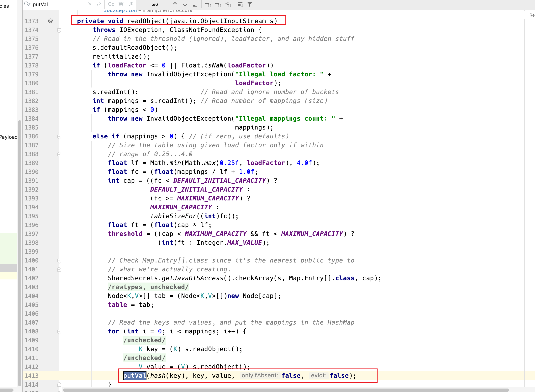The height and width of the screenshot is (392, 535).
Task: Click the highlighted putVal call on line 1413
Action: 135,375
